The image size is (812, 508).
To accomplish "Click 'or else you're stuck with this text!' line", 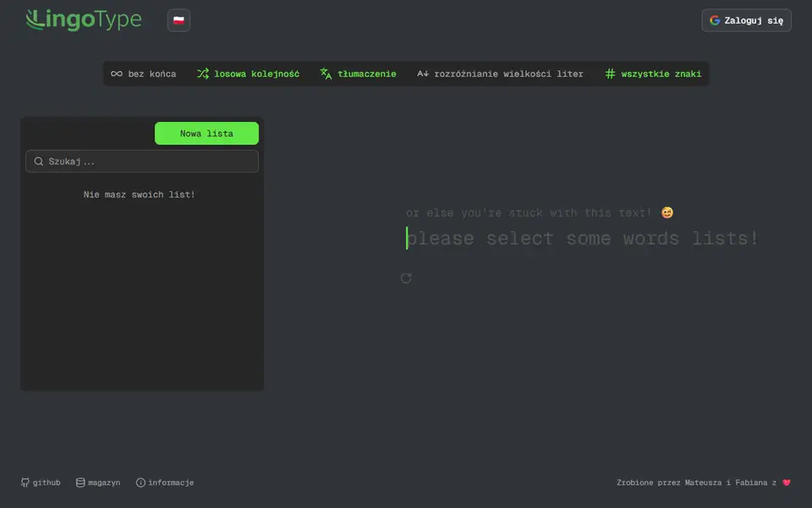I will tap(529, 213).
